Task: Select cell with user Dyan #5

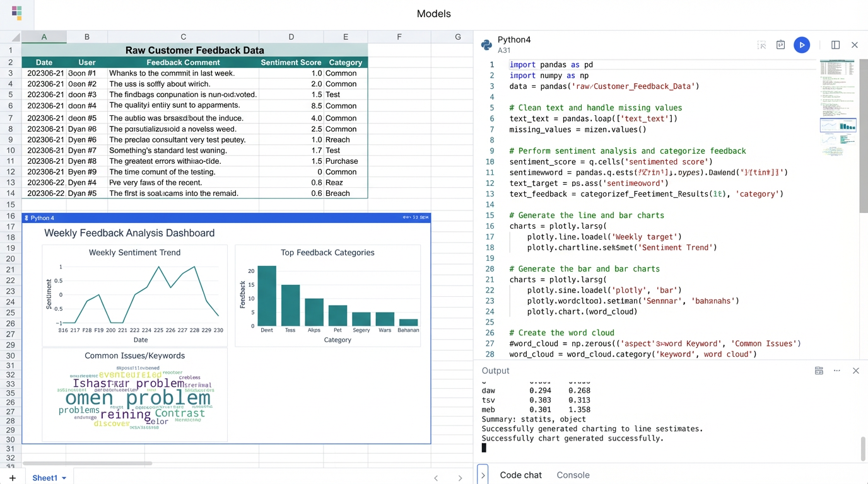Action: click(87, 193)
